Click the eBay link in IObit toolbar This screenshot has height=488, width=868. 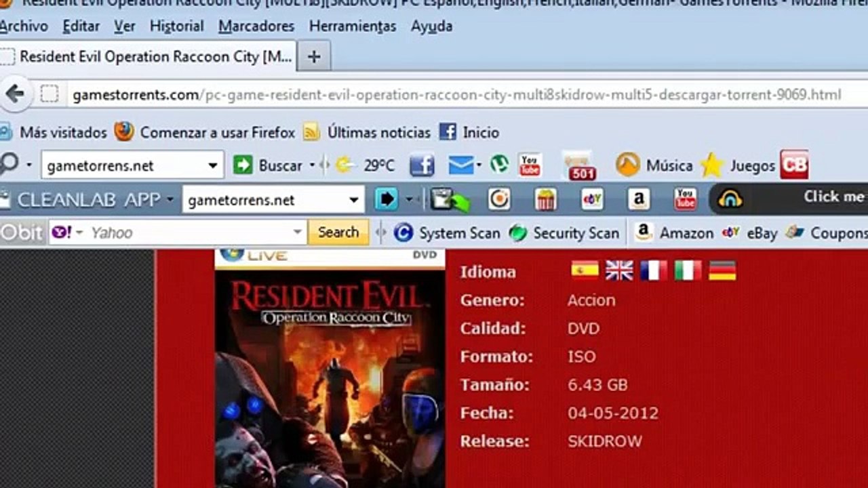751,232
